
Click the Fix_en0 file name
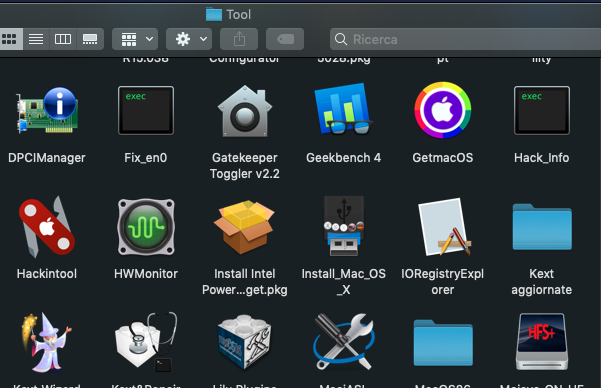(x=146, y=158)
